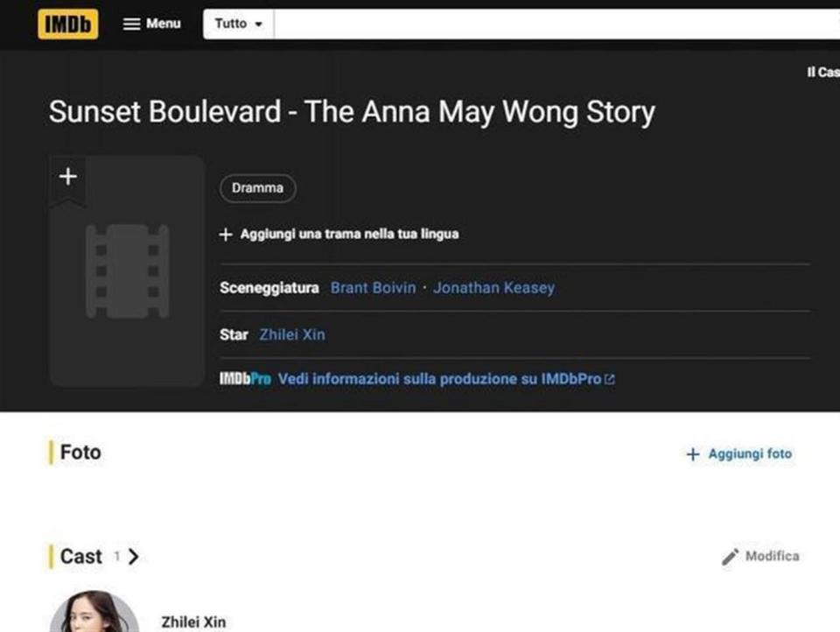Open writer Jonathan Keasey's page
The height and width of the screenshot is (632, 840).
(x=493, y=288)
